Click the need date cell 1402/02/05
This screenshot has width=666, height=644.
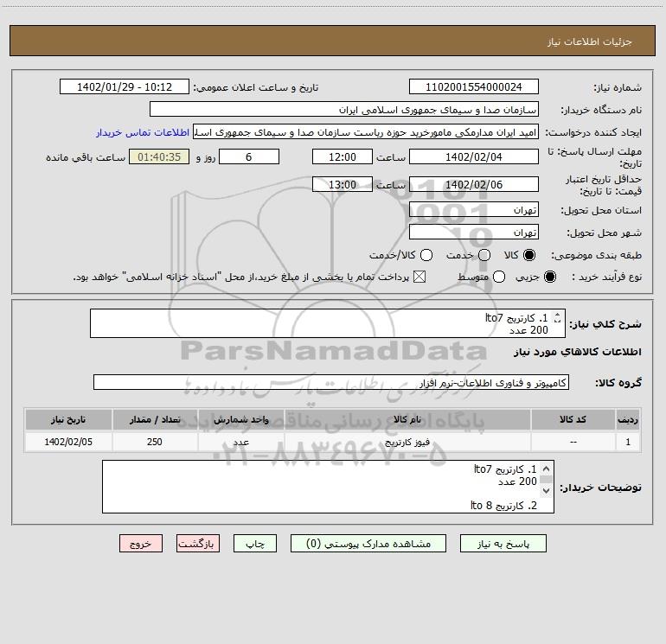pos(68,442)
